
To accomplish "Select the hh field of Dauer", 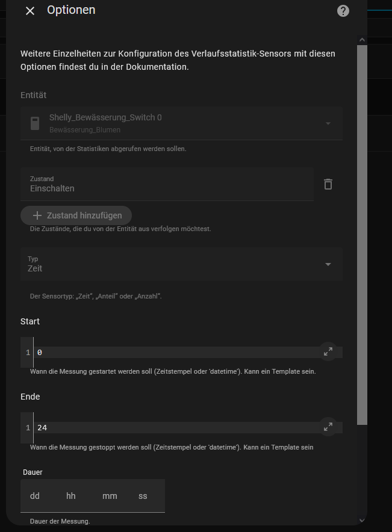I will pyautogui.click(x=71, y=496).
